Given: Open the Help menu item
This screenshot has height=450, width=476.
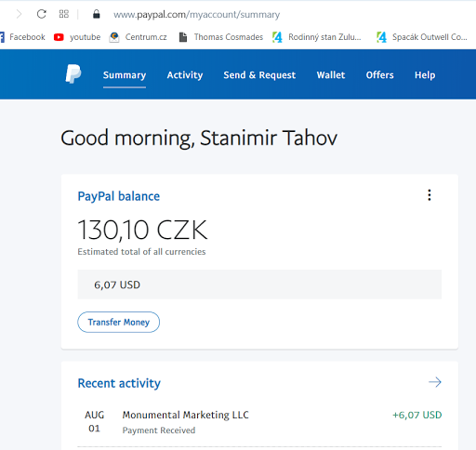Looking at the screenshot, I should [x=425, y=75].
